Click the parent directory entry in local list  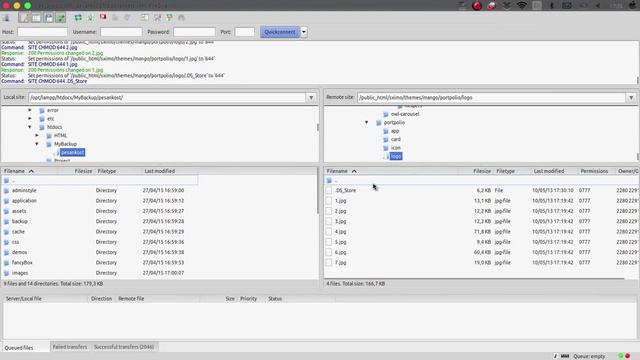[x=100, y=180]
